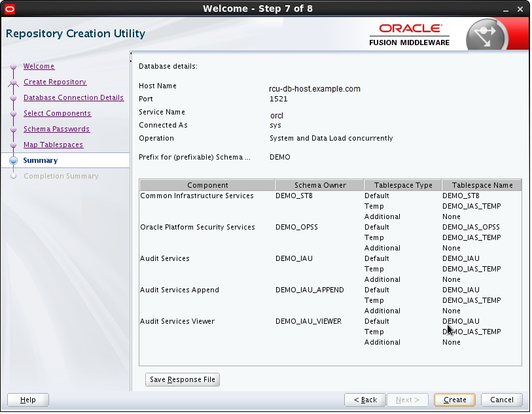The height and width of the screenshot is (414, 532).
Task: Close the Repository Creation Utility window
Action: point(520,9)
